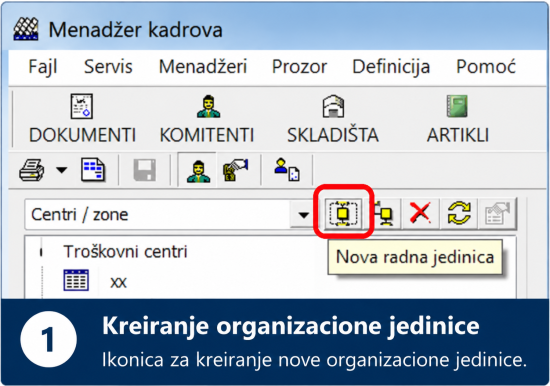Click the hand with document icon
Screen dimensions: 550x386
(235, 169)
